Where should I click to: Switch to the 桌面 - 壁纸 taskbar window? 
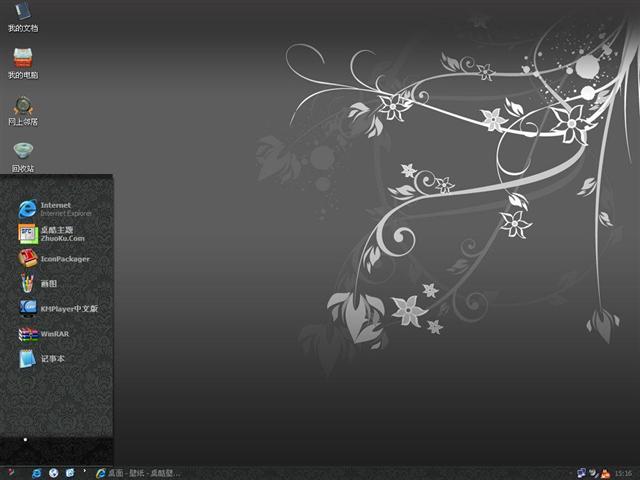(x=138, y=473)
